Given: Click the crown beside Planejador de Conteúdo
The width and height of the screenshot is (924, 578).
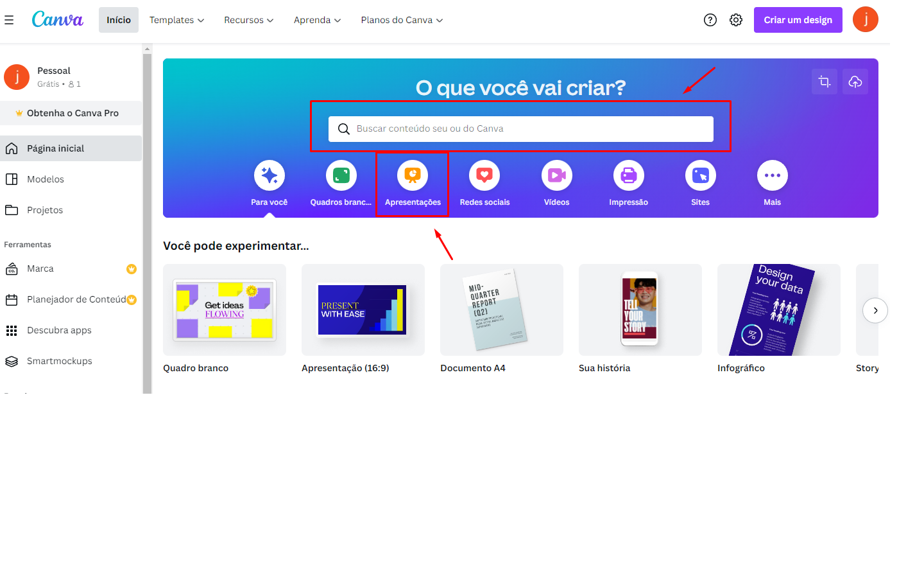Looking at the screenshot, I should [132, 300].
